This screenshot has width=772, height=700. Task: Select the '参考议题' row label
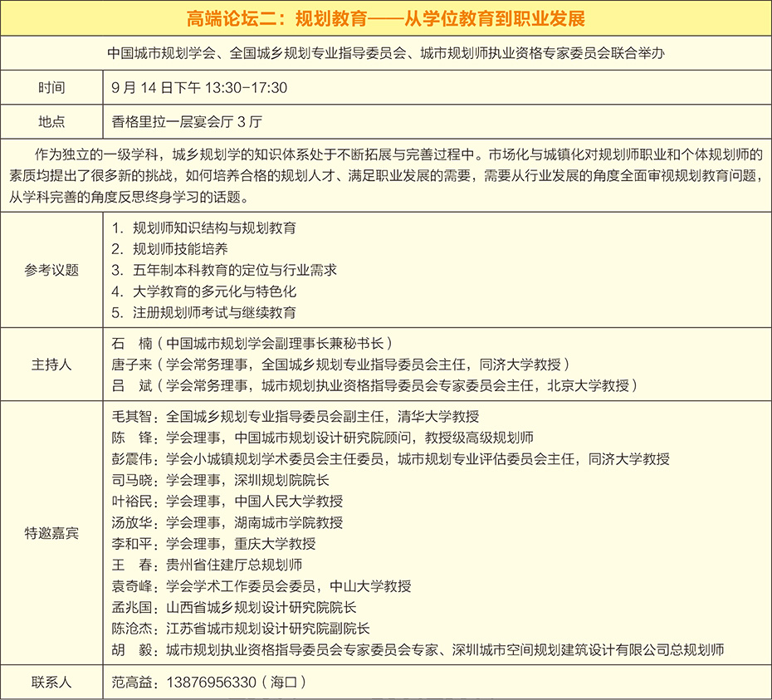(51, 271)
